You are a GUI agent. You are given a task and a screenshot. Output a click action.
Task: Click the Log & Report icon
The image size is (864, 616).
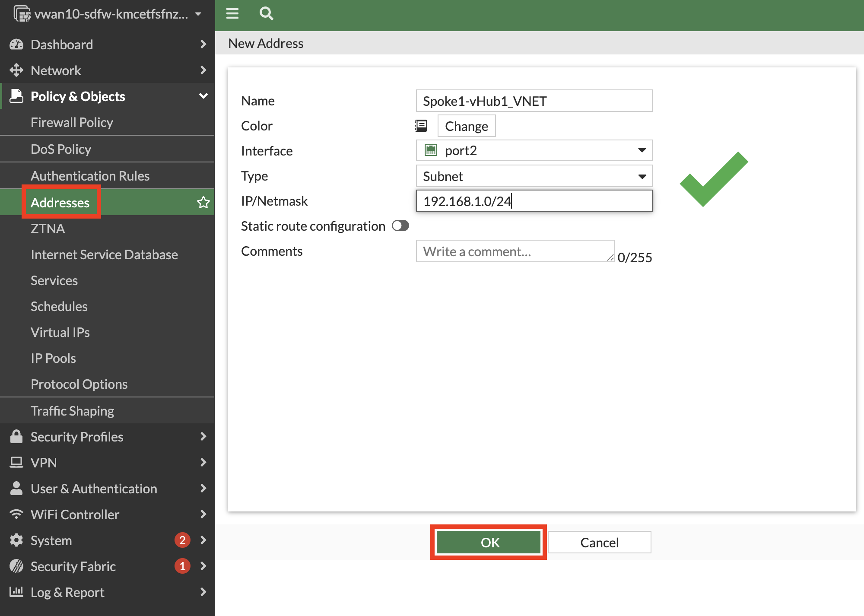coord(16,592)
